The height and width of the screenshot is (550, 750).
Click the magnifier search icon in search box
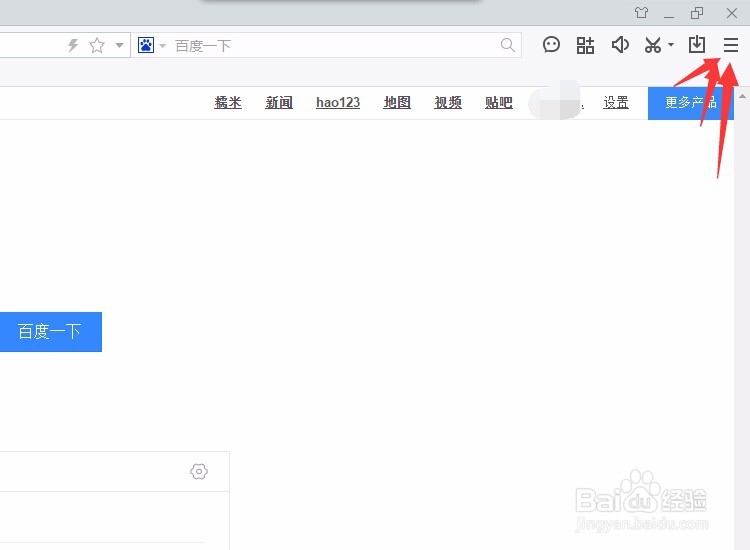coord(507,45)
